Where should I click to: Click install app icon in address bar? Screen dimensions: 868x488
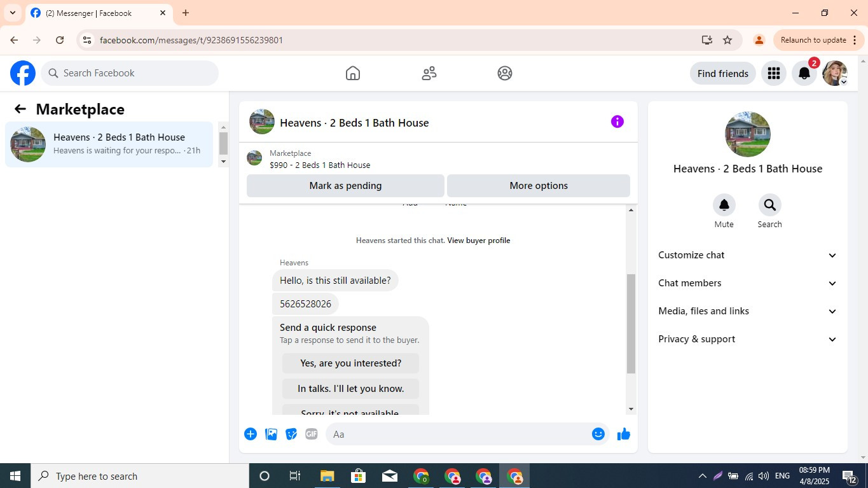[707, 40]
